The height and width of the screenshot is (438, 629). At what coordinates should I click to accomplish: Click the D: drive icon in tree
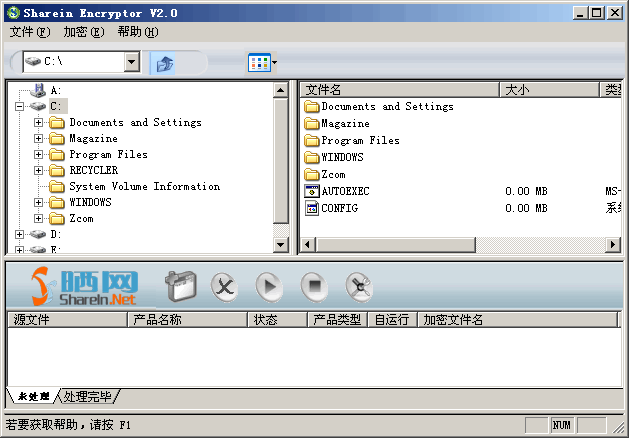pos(38,234)
